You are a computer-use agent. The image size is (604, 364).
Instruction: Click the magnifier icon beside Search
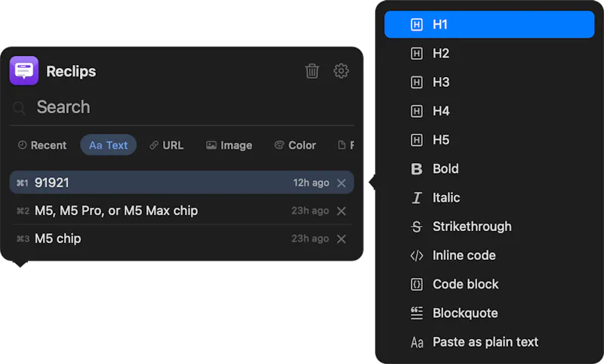19,108
